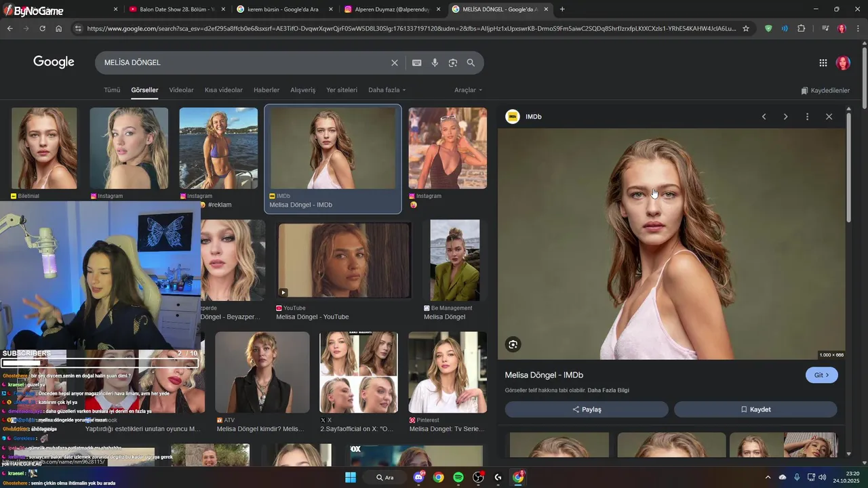Click the browser back arrow

9,28
